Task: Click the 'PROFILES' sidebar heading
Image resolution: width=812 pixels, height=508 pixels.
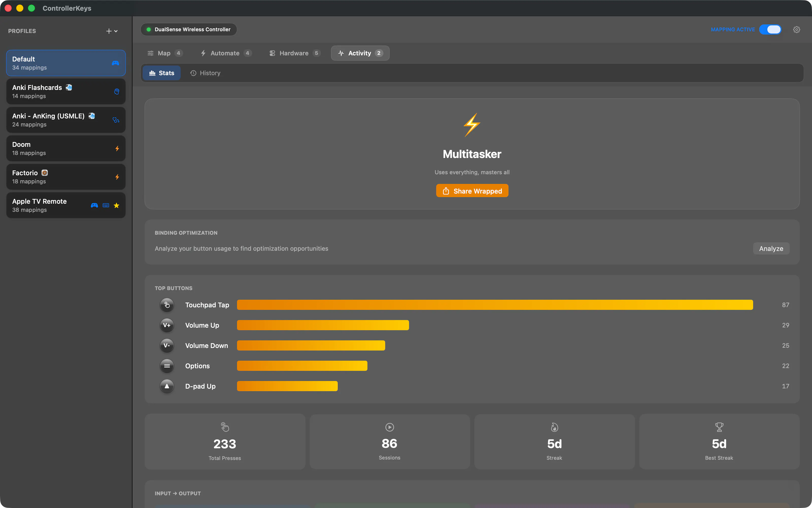Action: (x=22, y=31)
